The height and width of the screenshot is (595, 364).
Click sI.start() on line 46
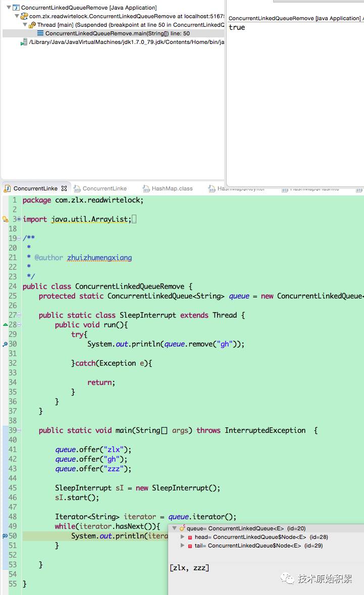77,498
